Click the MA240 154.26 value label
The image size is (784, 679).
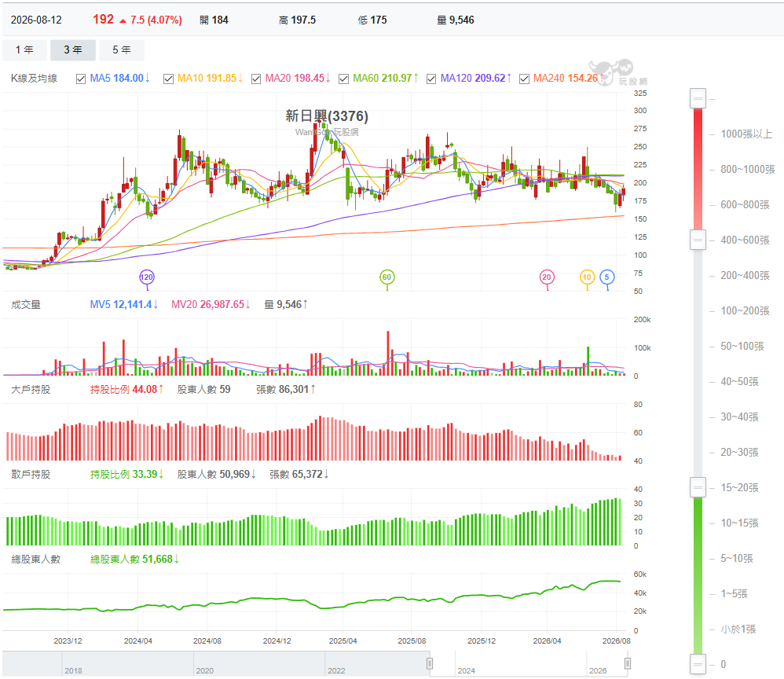[569, 79]
